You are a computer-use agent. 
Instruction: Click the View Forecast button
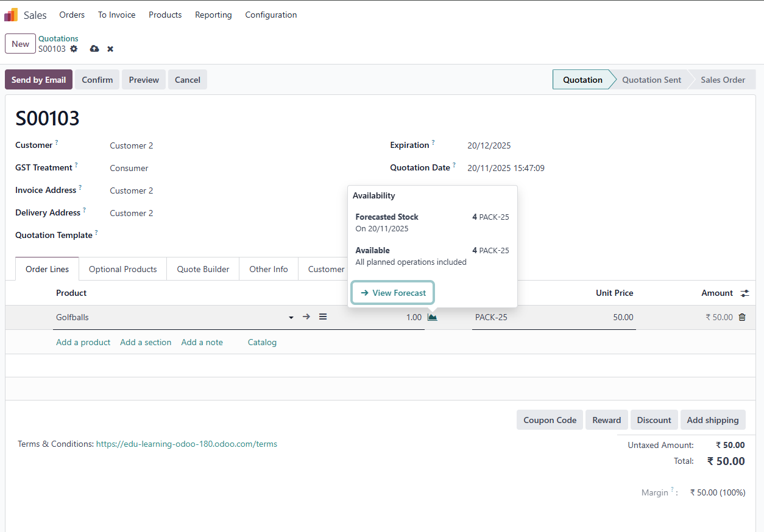point(393,293)
